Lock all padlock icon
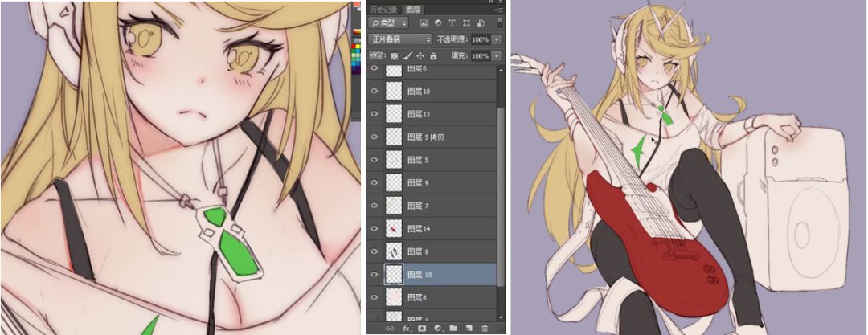This screenshot has width=868, height=335. pyautogui.click(x=433, y=56)
